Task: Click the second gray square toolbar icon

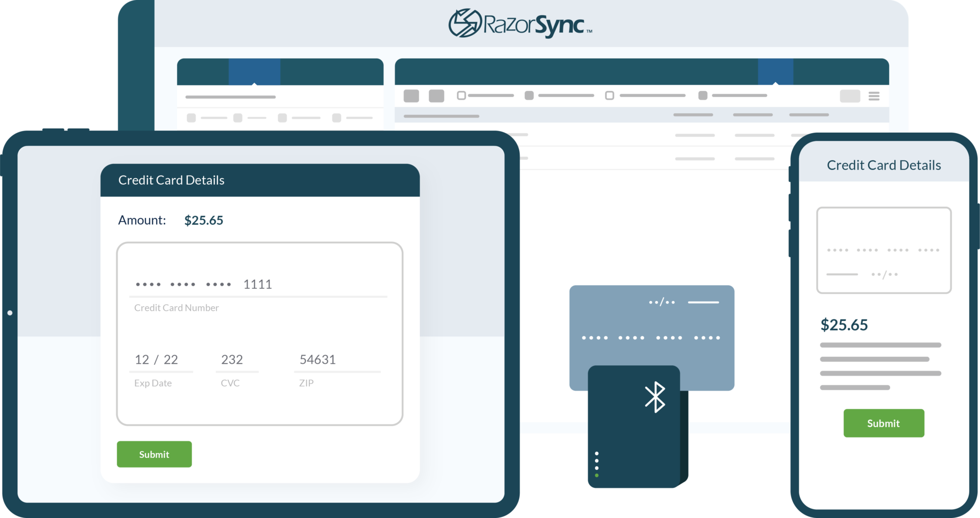Action: pyautogui.click(x=436, y=96)
